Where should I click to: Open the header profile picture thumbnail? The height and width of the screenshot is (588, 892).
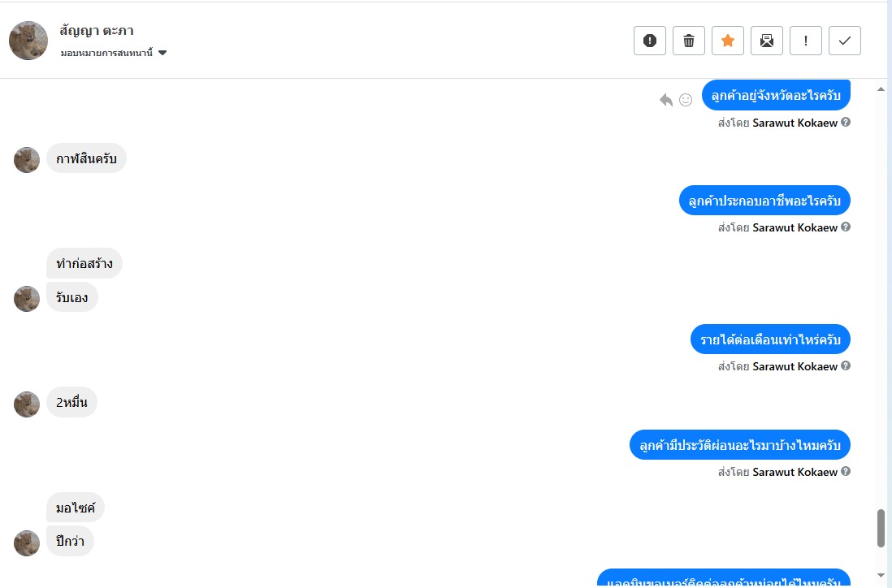(28, 41)
